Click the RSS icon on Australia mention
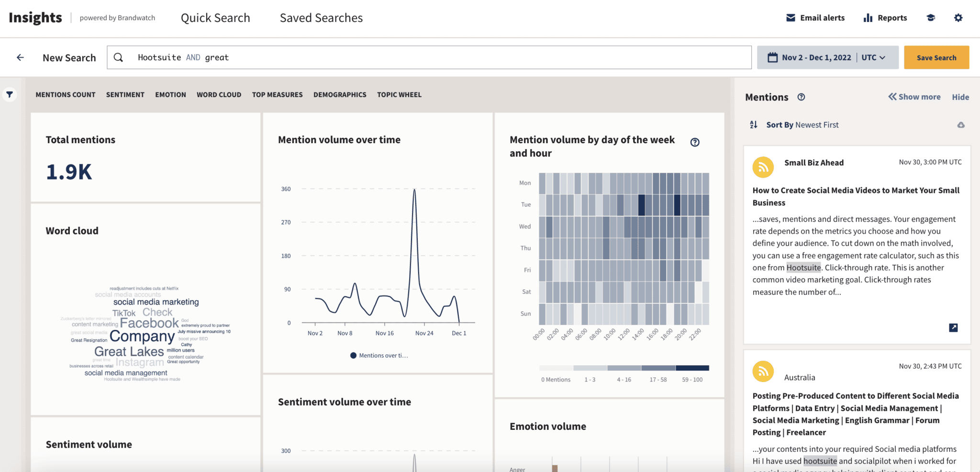This screenshot has width=980, height=472. pyautogui.click(x=763, y=371)
